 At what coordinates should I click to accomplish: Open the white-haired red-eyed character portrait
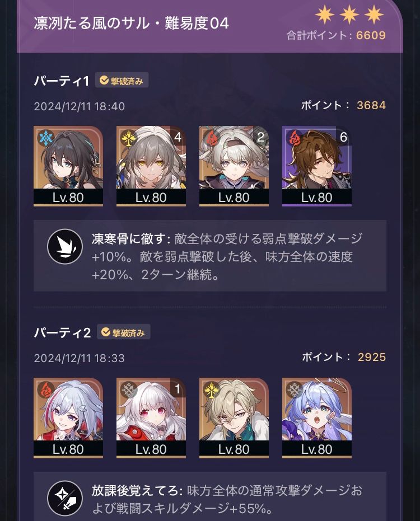tap(151, 417)
